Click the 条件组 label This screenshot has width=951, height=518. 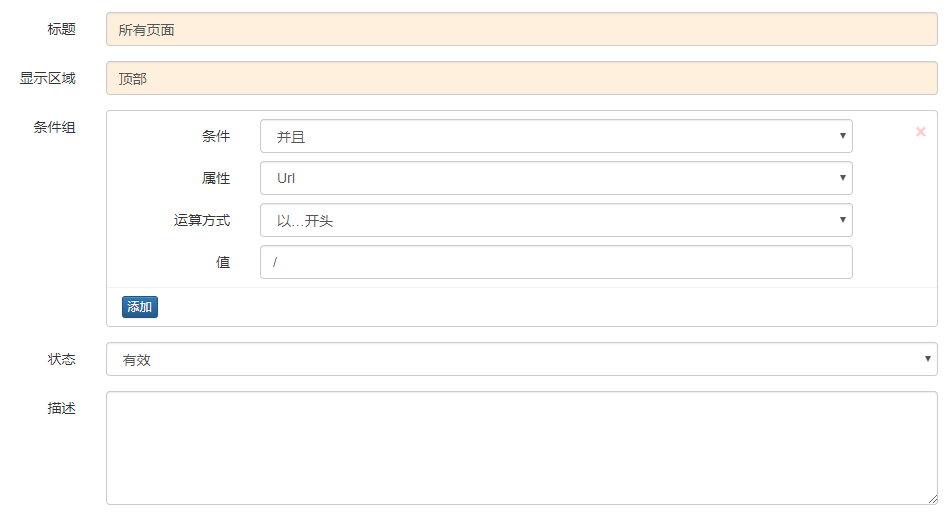tap(54, 127)
